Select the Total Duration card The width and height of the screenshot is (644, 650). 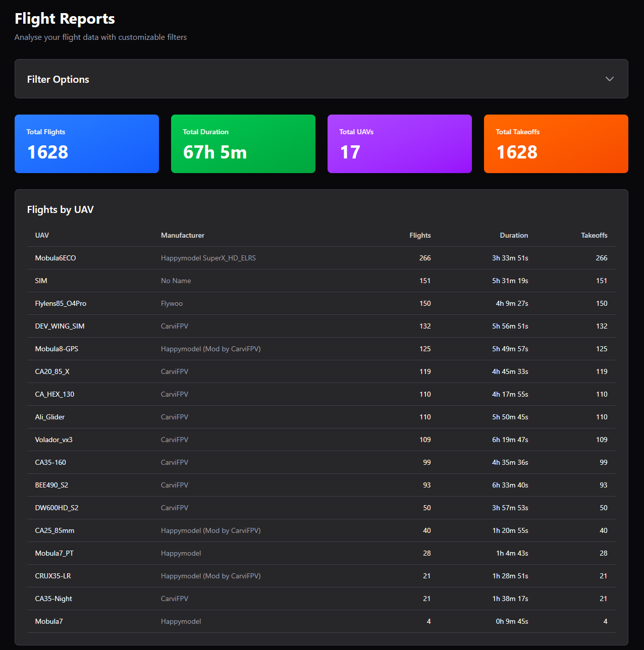[243, 144]
